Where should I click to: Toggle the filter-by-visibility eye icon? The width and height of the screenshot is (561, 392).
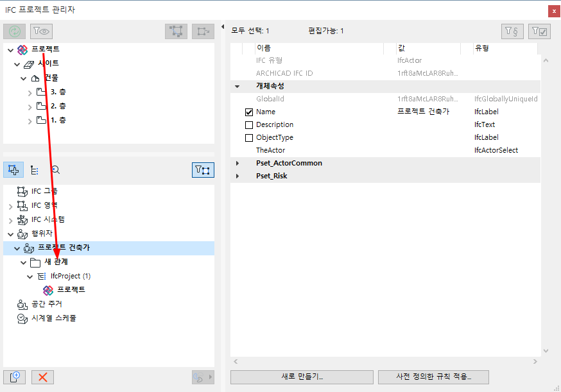coord(42,31)
